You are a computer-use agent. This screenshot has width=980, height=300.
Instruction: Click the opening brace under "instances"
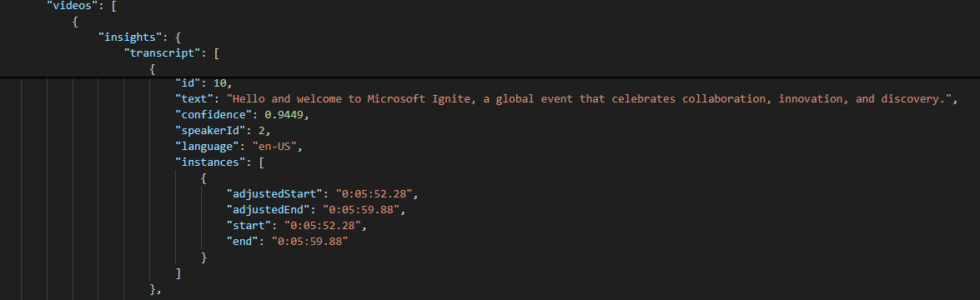point(204,178)
